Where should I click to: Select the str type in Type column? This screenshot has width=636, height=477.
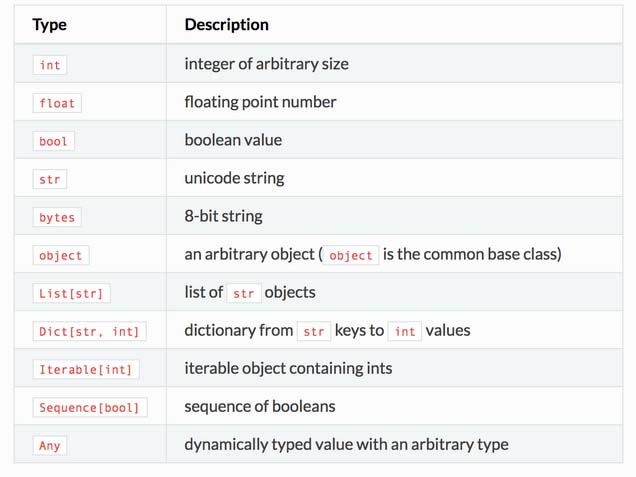click(50, 179)
